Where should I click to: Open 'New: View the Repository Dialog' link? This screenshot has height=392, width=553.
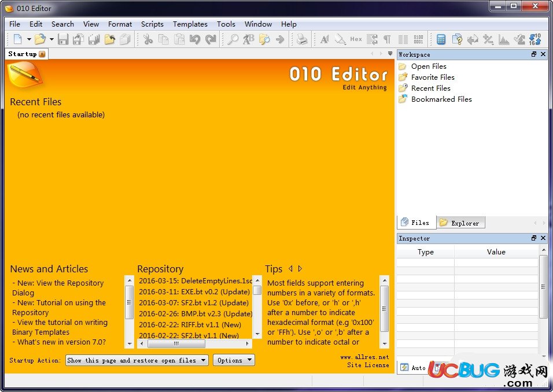[x=58, y=288]
